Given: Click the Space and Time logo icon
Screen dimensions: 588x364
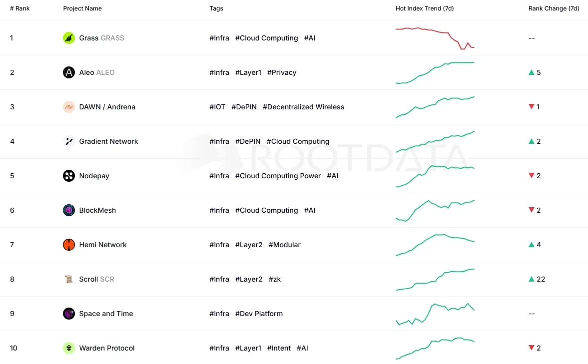Looking at the screenshot, I should [69, 313].
